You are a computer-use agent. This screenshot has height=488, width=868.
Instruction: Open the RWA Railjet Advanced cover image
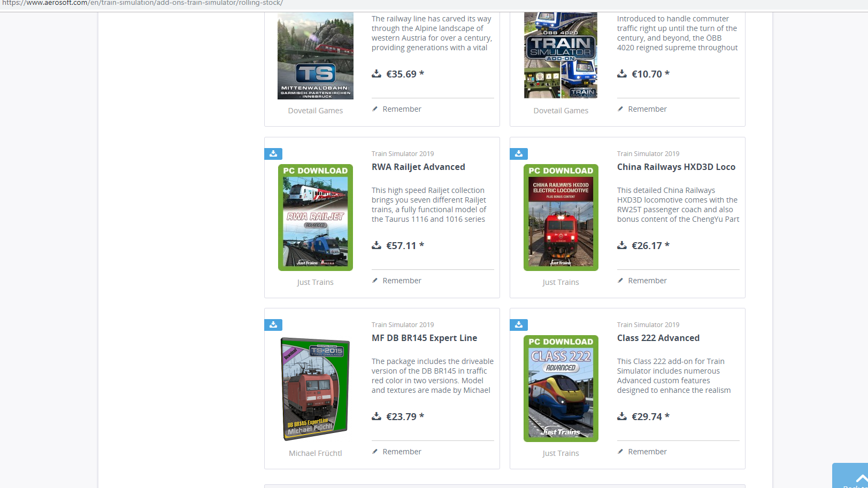[x=316, y=218]
